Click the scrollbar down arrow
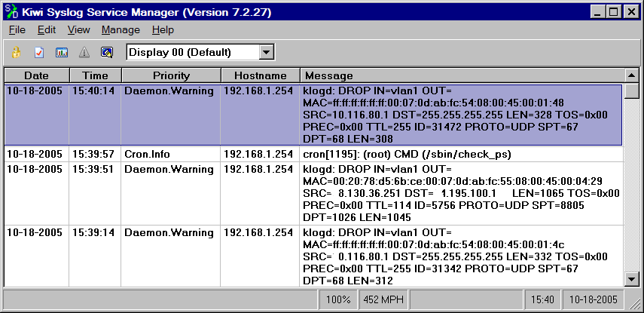This screenshot has height=313, width=644. coord(631,280)
